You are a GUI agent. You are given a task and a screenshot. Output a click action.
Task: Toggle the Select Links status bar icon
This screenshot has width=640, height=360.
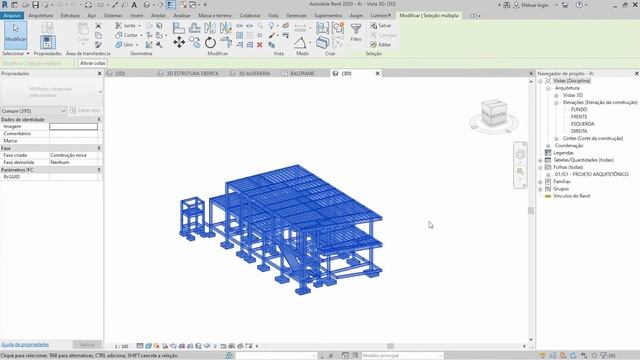tap(542, 356)
